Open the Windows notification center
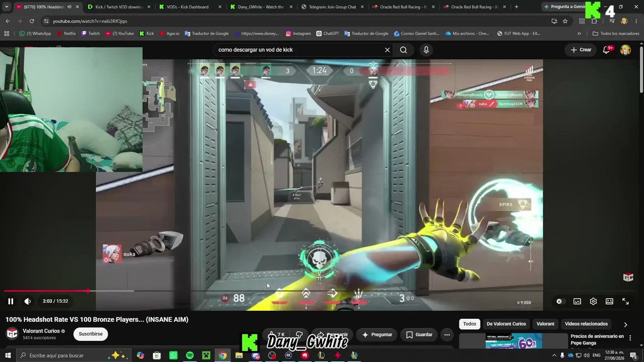This screenshot has height=362, width=644. click(x=633, y=355)
